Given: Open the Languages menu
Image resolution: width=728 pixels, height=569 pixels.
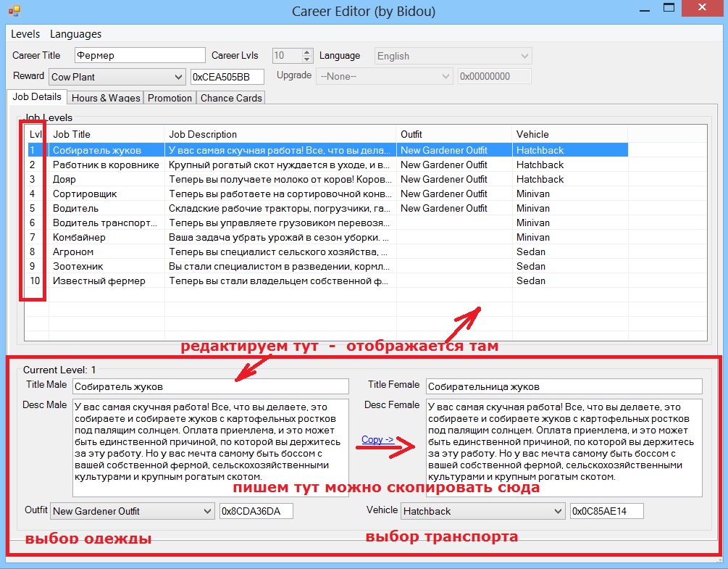Looking at the screenshot, I should pyautogui.click(x=75, y=34).
